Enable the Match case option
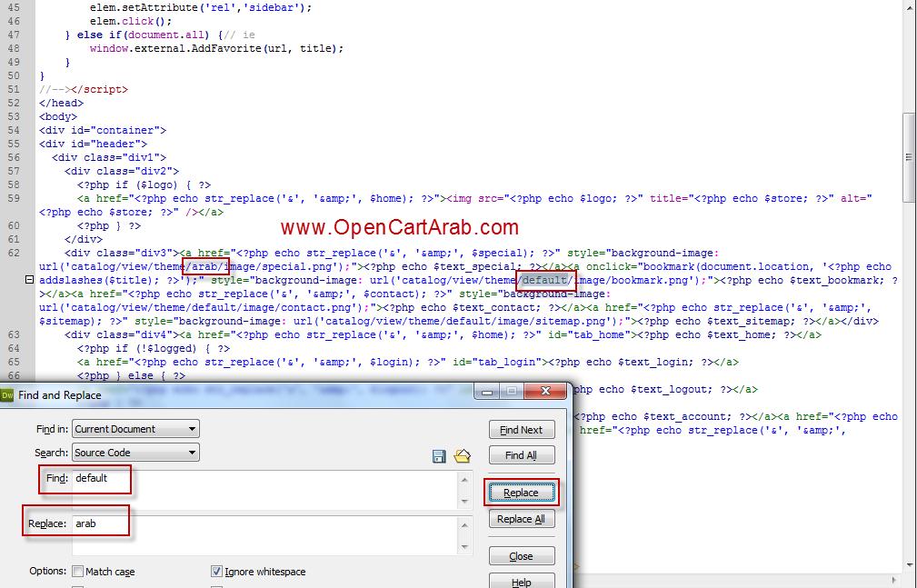 [78, 572]
